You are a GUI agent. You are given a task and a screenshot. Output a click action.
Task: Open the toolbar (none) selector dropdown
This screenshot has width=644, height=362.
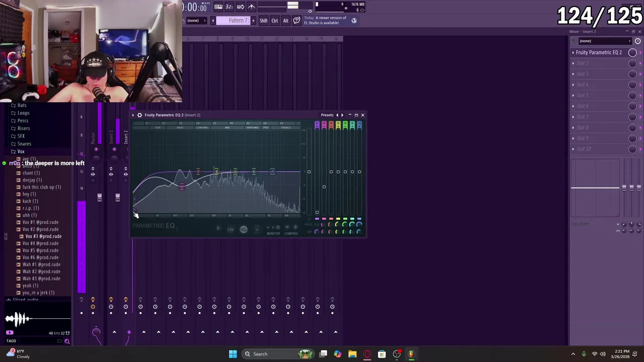click(x=196, y=21)
